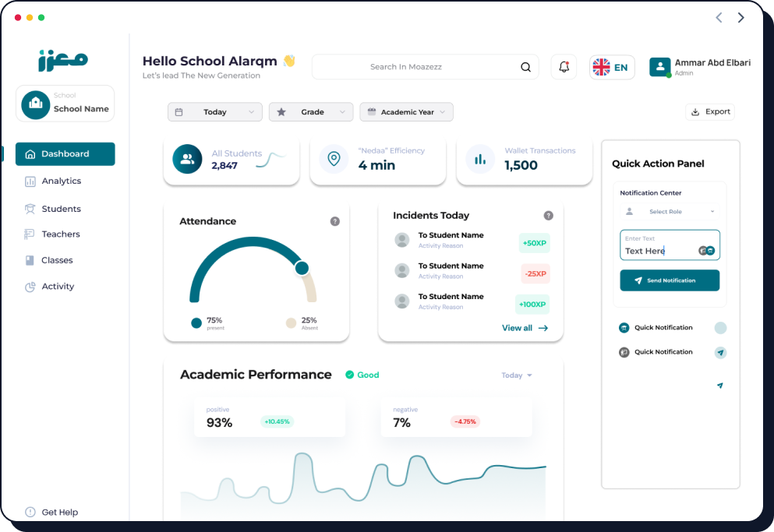This screenshot has width=774, height=532.
Task: View the Activity section
Action: point(55,286)
